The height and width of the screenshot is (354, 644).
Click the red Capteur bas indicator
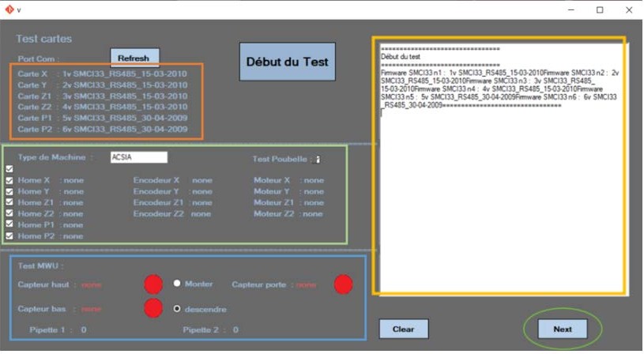pyautogui.click(x=153, y=308)
